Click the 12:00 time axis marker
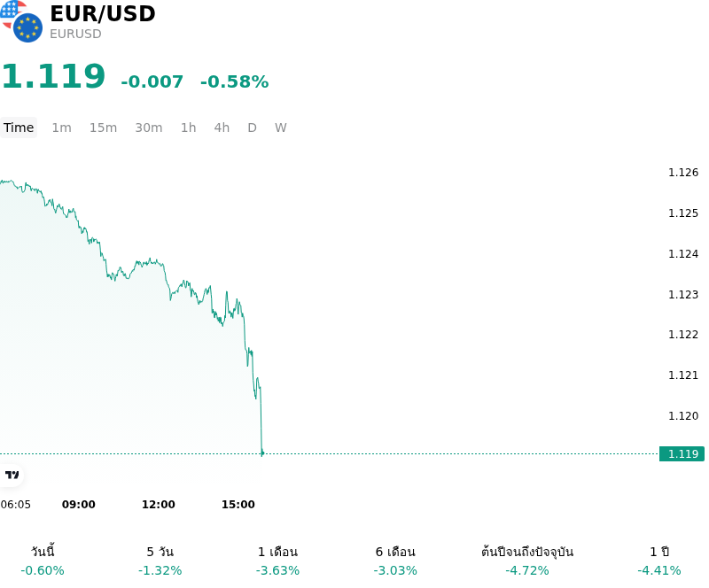 pos(159,505)
